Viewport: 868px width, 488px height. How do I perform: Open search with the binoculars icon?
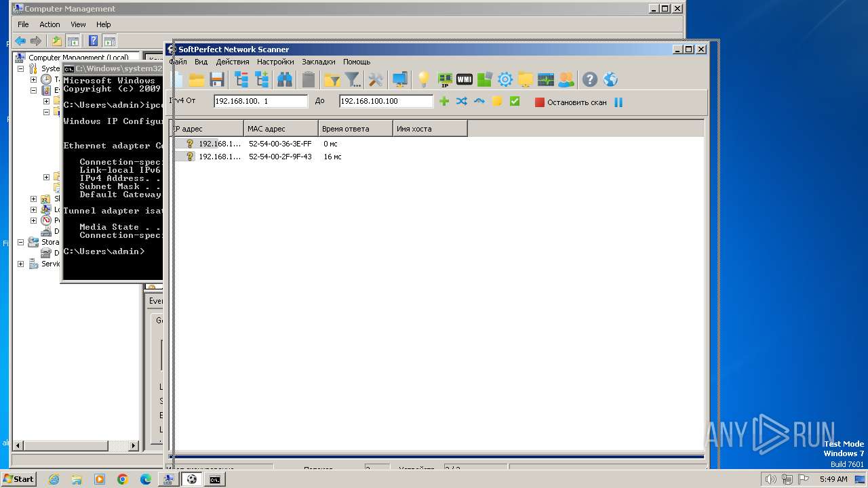285,80
